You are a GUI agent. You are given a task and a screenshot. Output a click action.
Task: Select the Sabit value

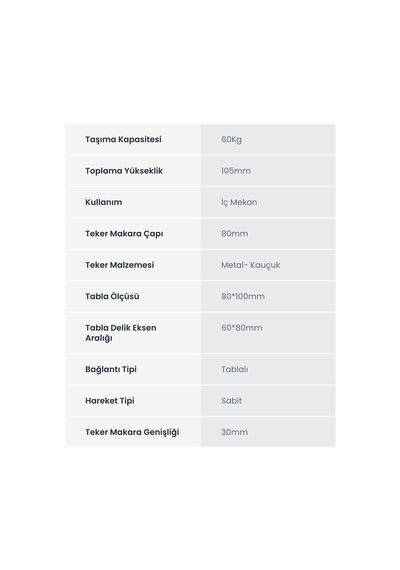pos(231,401)
